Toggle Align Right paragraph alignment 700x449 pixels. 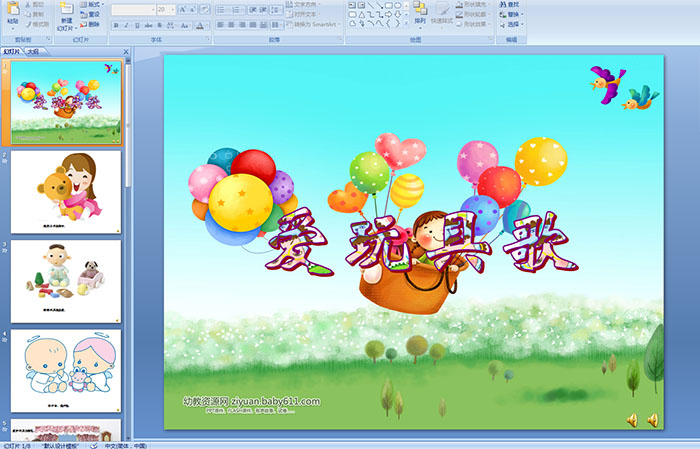point(242,25)
